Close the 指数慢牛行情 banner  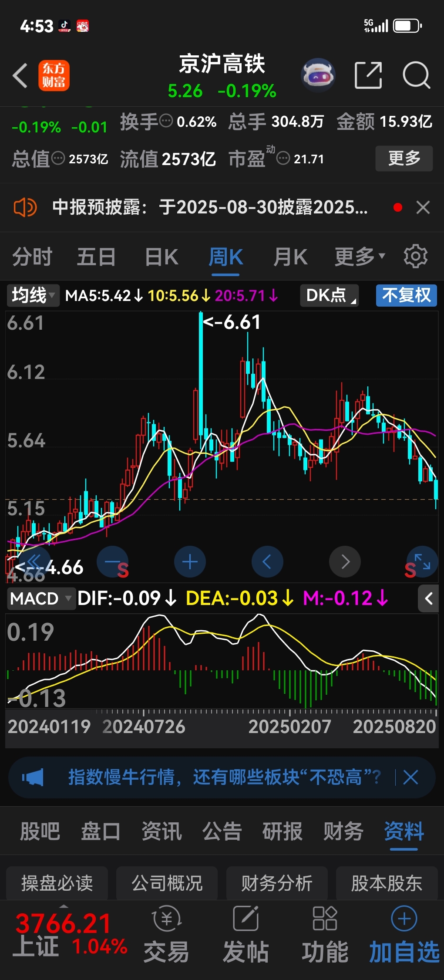pos(410,777)
